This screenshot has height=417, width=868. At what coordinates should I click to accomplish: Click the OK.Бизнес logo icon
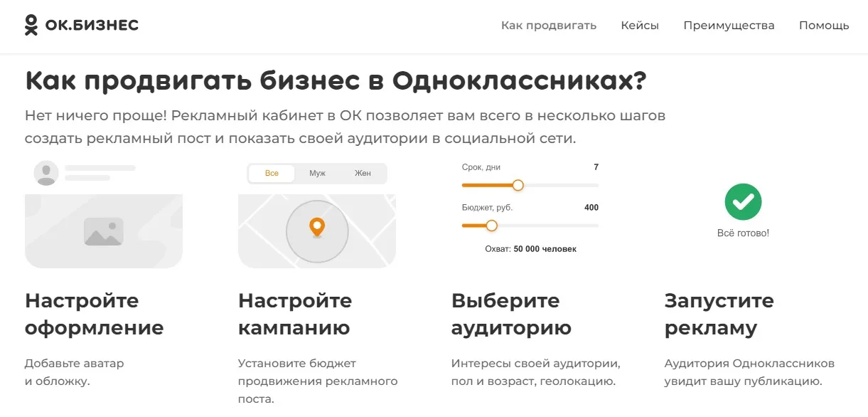pyautogui.click(x=31, y=25)
